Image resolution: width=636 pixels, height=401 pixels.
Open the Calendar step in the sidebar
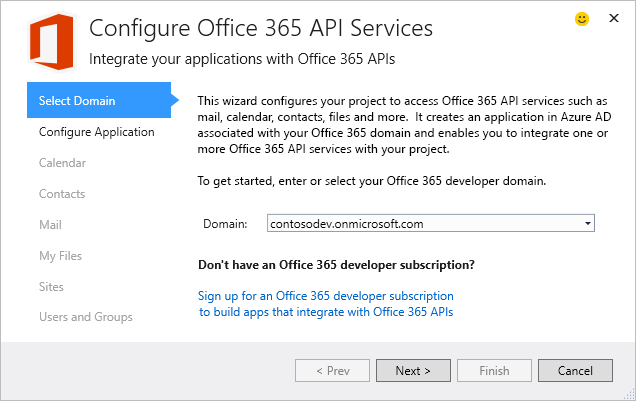tap(62, 162)
